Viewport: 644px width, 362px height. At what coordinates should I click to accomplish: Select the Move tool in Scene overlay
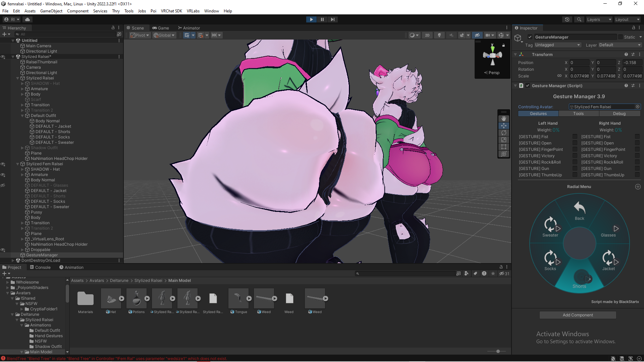click(503, 126)
